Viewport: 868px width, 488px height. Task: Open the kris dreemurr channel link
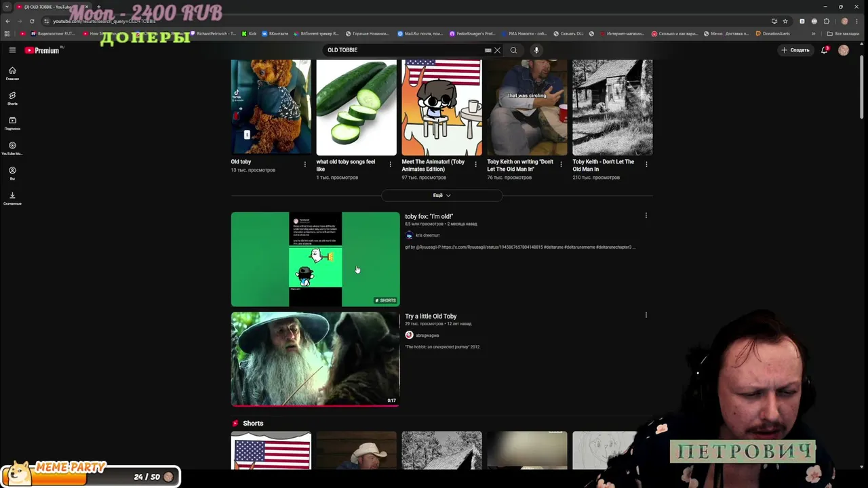click(x=427, y=235)
